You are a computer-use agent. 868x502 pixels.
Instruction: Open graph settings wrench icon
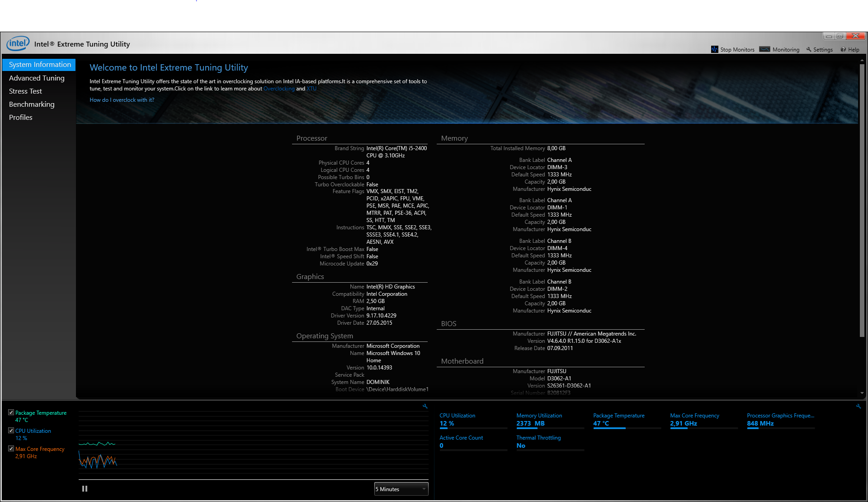click(x=425, y=406)
